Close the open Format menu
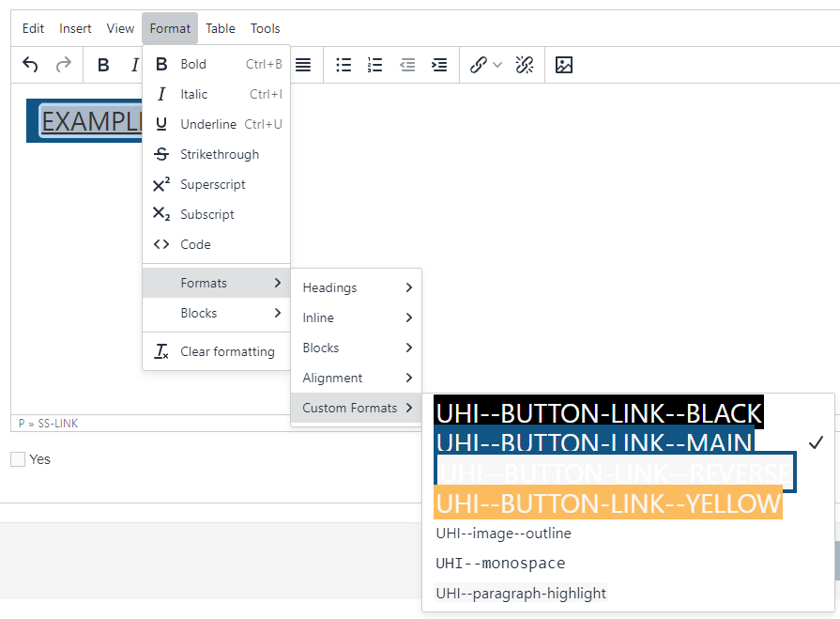840x619 pixels. [170, 28]
